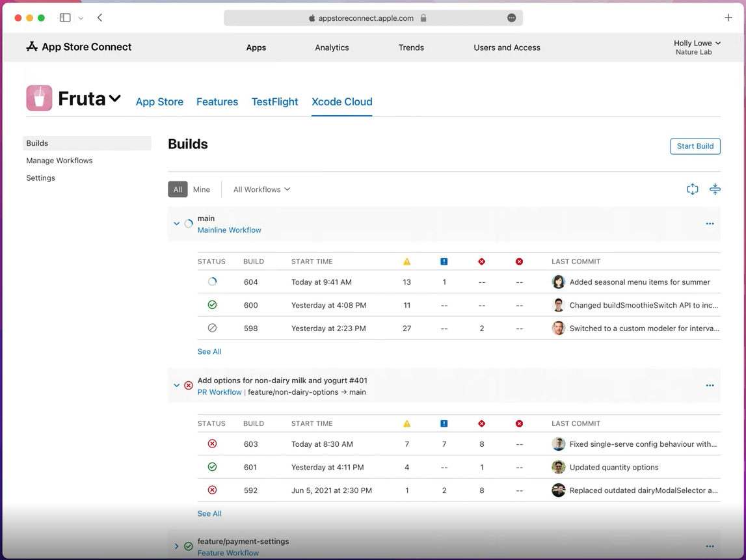Click 'Added seasonal menu items for summer' commit
Viewport: 746px width, 560px height.
point(639,282)
